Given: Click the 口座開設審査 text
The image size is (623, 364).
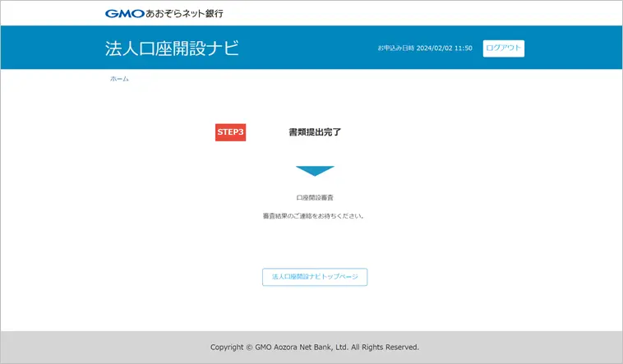Looking at the screenshot, I should click(315, 198).
